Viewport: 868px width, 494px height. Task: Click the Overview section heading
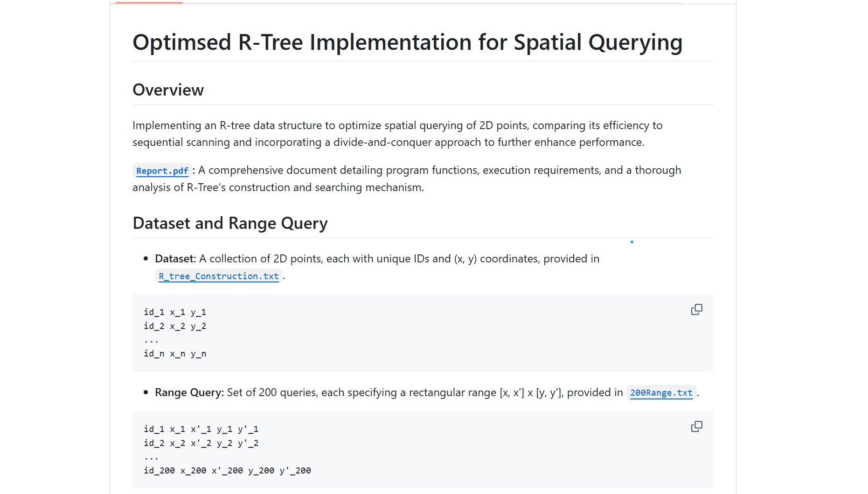(x=168, y=90)
